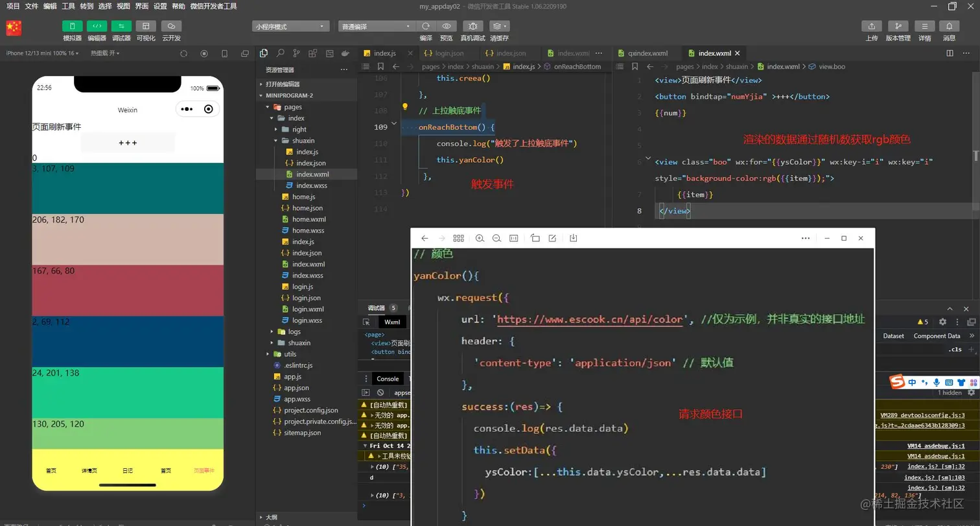Screen dimensions: 980x526
Task: Open the iPhone 12/13 mini device dropdown
Action: point(41,53)
